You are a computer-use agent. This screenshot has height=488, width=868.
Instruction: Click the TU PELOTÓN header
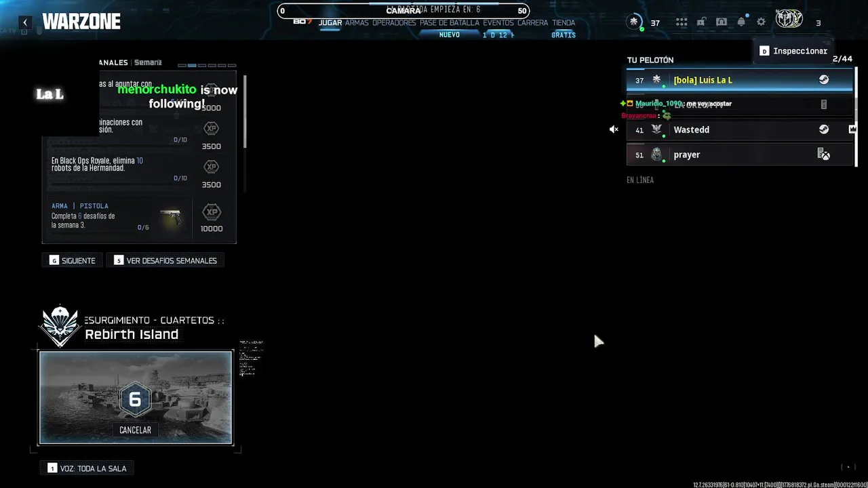point(650,60)
